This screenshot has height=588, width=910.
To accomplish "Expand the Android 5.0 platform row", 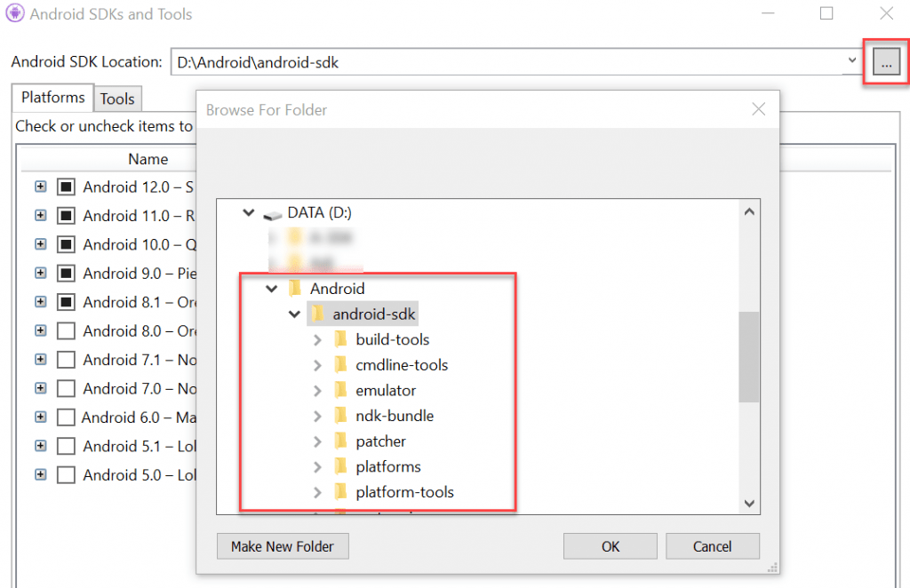I will tap(40, 474).
